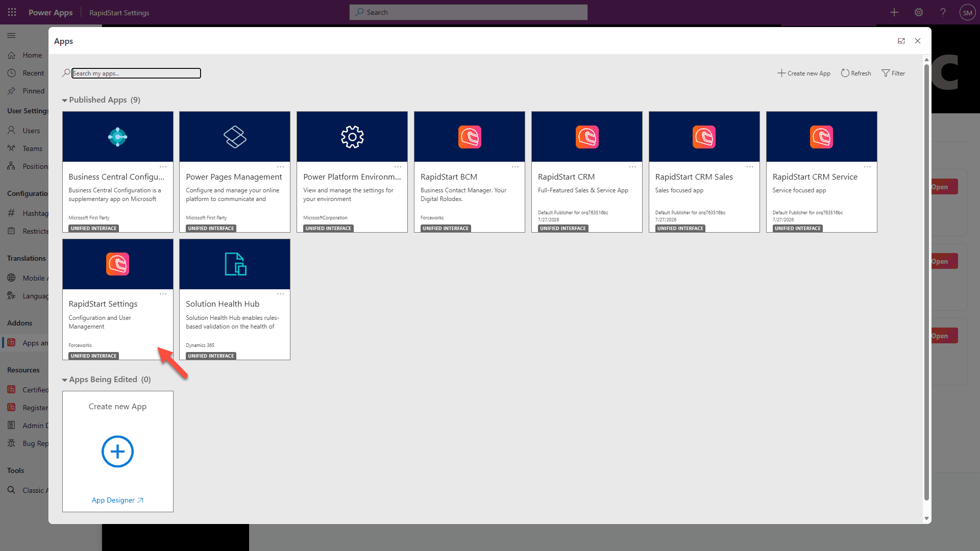Open RapidStart Settings app icon
980x551 pixels.
(118, 264)
